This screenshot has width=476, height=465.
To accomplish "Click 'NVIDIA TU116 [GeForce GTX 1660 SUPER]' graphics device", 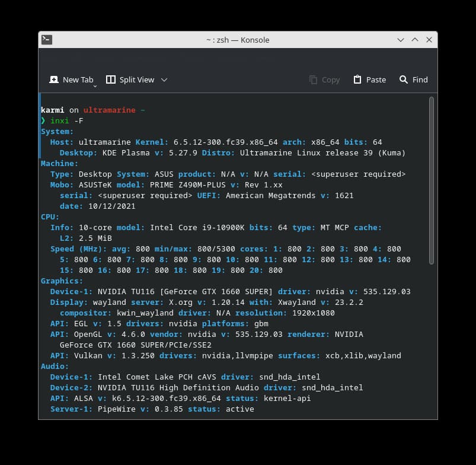I will point(185,292).
